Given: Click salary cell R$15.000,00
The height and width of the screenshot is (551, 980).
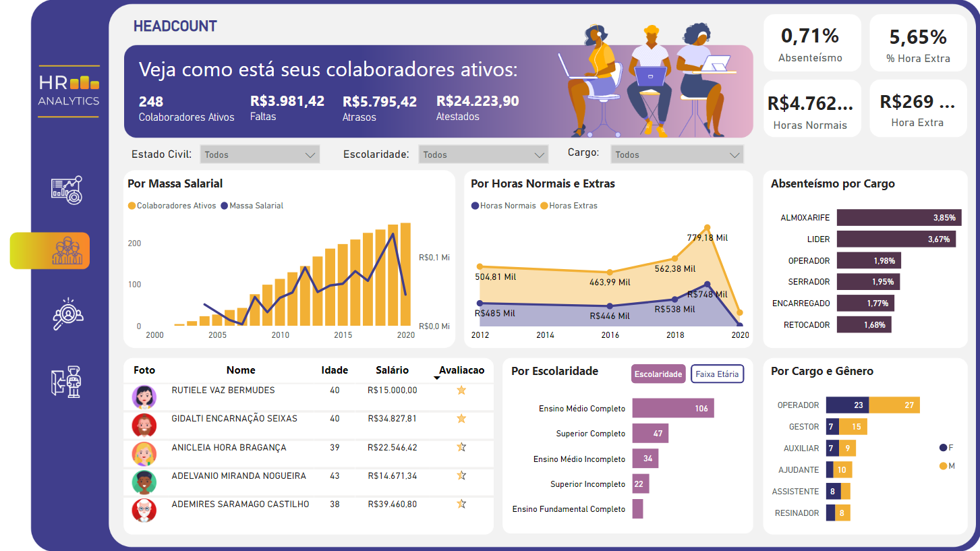Looking at the screenshot, I should pos(393,390).
